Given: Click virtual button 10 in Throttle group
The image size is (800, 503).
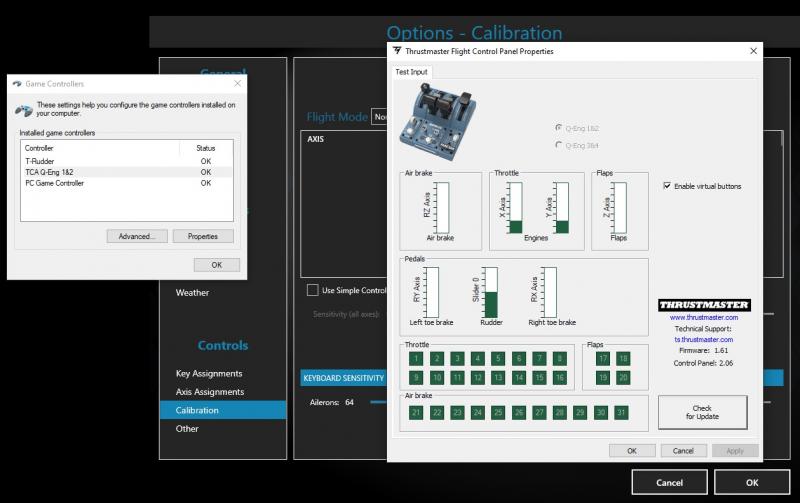Looking at the screenshot, I should tap(437, 378).
